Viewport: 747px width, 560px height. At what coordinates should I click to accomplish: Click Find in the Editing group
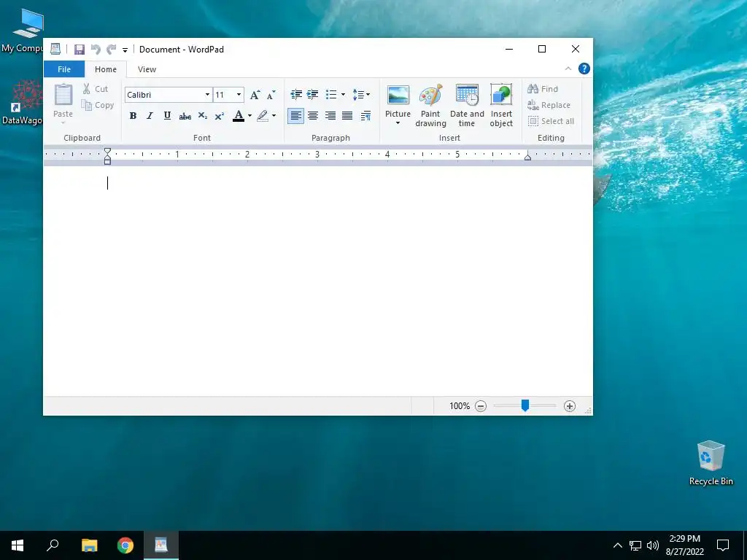click(x=543, y=88)
